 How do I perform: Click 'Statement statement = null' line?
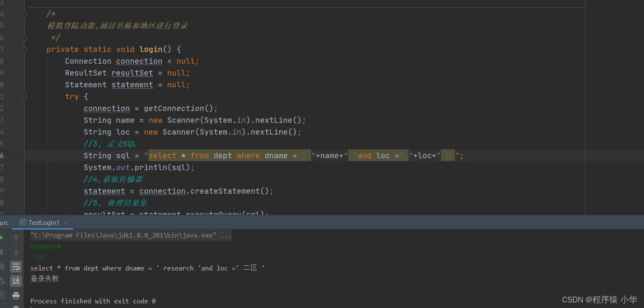(x=127, y=85)
